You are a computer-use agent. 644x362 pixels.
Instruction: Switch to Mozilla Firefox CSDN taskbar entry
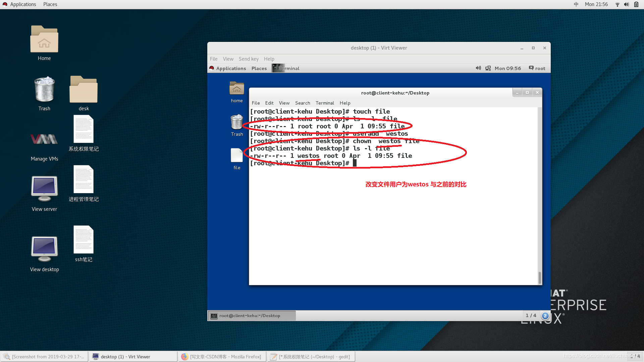click(x=223, y=357)
